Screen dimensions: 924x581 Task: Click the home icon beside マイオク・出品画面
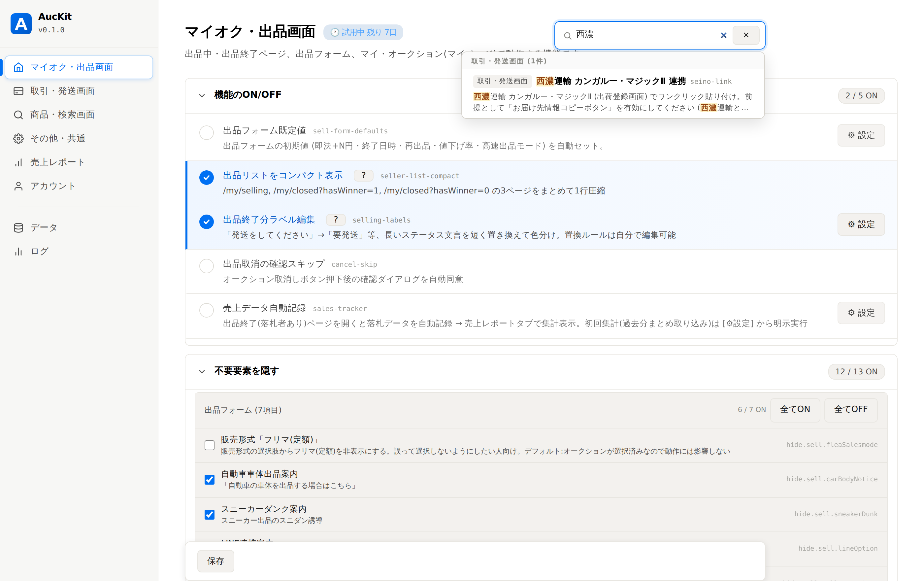(18, 68)
